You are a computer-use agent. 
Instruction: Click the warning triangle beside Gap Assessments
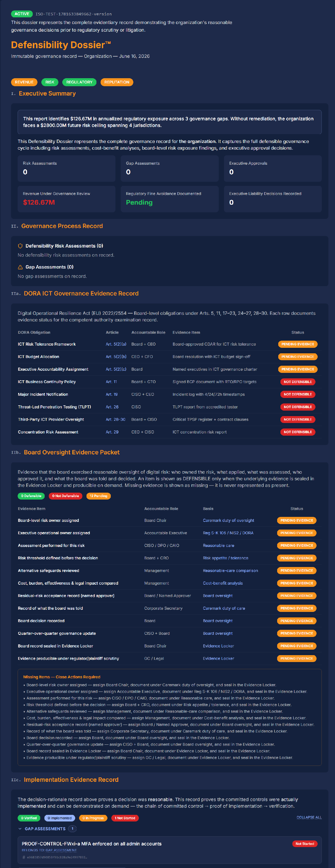20,267
